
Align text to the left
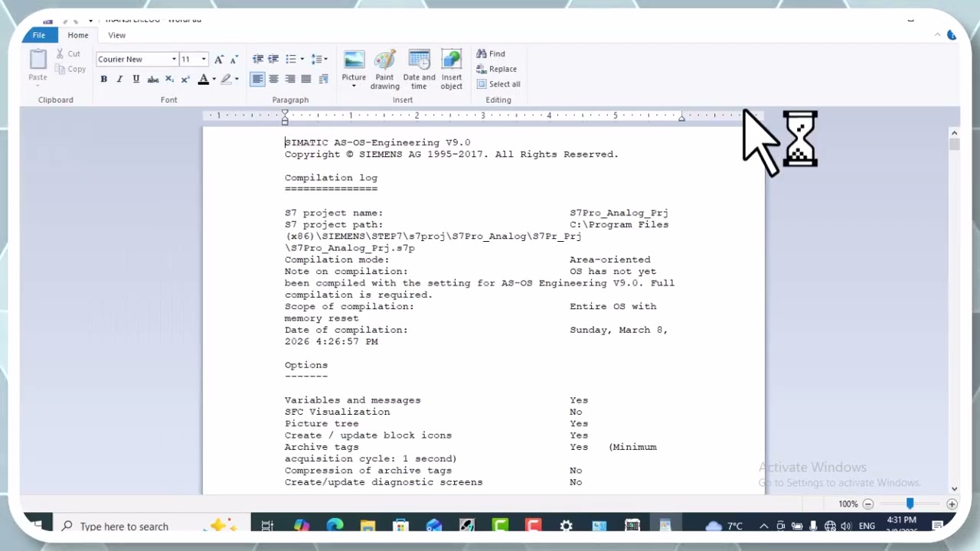click(258, 79)
